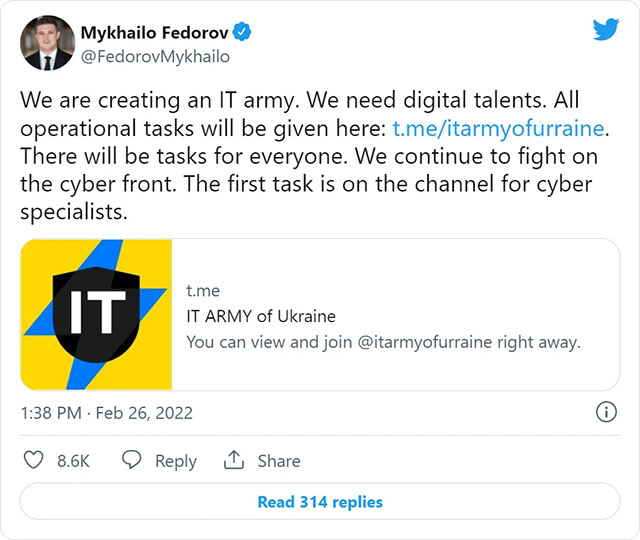Click the 1:38 PM · Feb 26, 2022 timestamp
640x540 pixels.
pyautogui.click(x=107, y=412)
